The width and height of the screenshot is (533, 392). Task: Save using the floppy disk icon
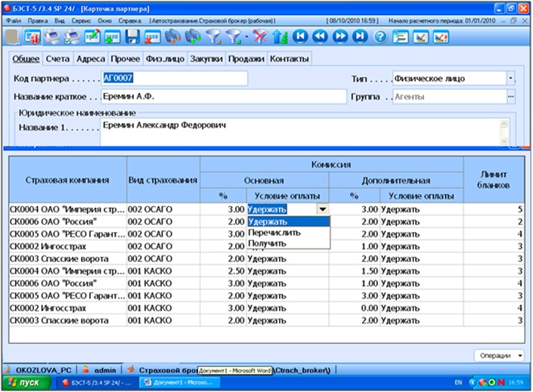point(132,37)
